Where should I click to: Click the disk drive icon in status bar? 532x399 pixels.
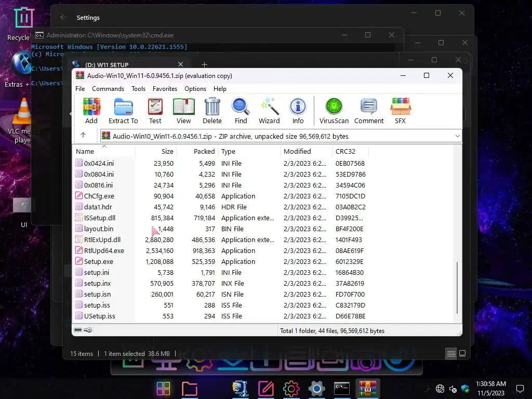point(78,330)
